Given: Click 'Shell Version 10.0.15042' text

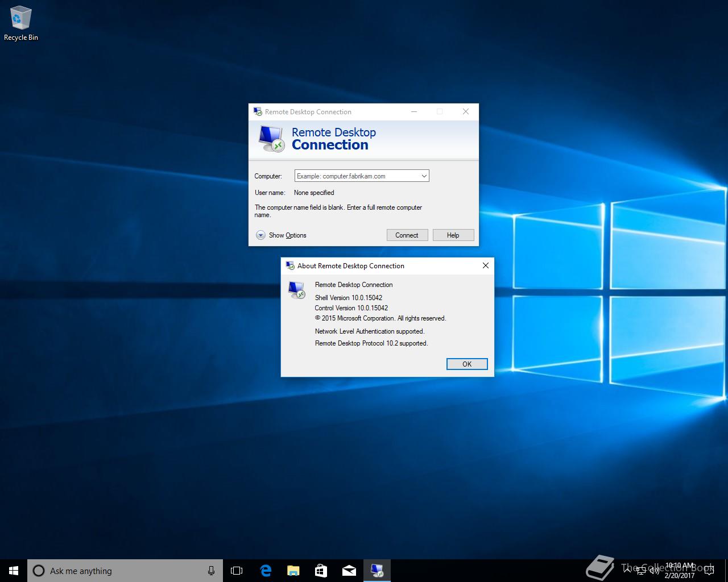Looking at the screenshot, I should tap(349, 298).
